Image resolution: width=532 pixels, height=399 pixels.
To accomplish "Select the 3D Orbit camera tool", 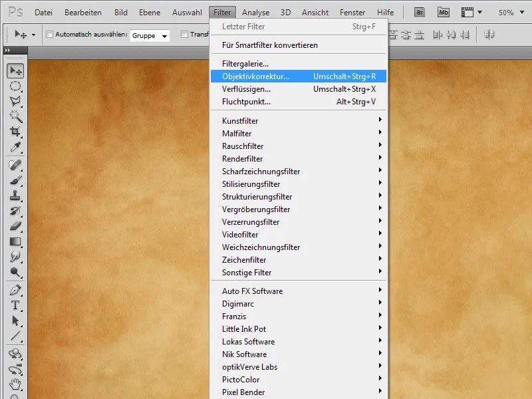I will (15, 369).
